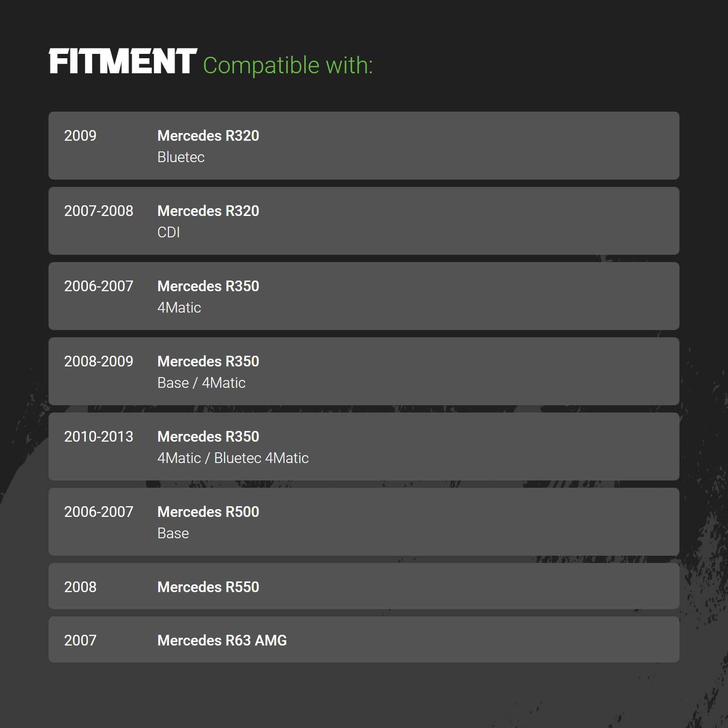Click the 'Base / 4Matic' trim text
728x728 pixels.
tap(201, 383)
